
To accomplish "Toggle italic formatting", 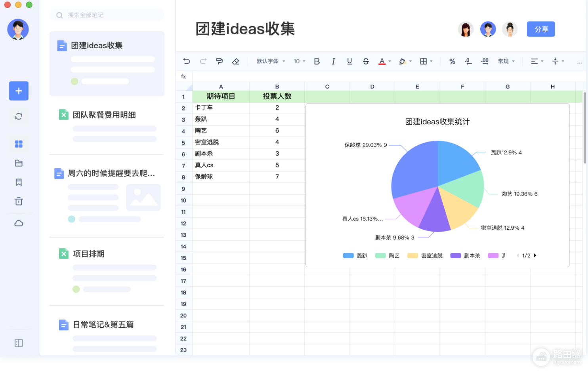I will 333,61.
